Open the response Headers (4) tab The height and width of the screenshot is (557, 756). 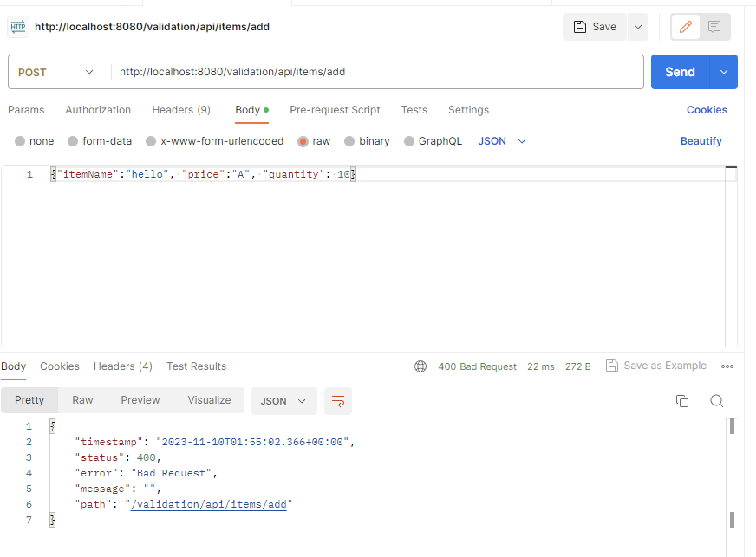pos(123,366)
